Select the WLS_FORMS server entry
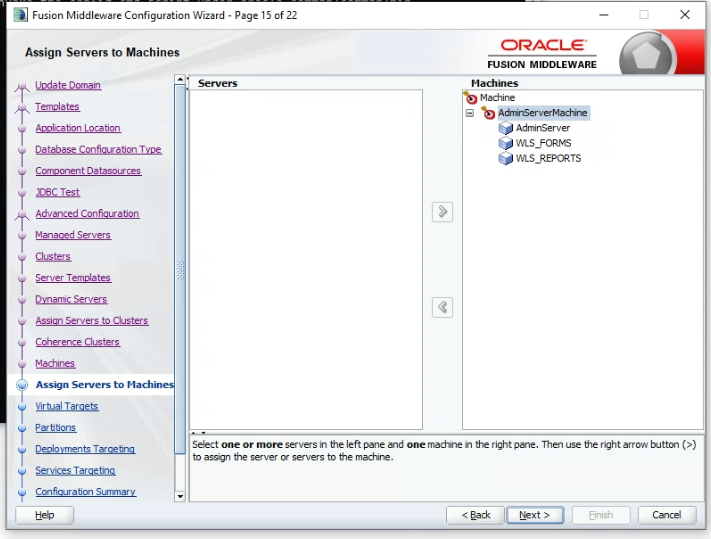The image size is (711, 539). (x=543, y=143)
